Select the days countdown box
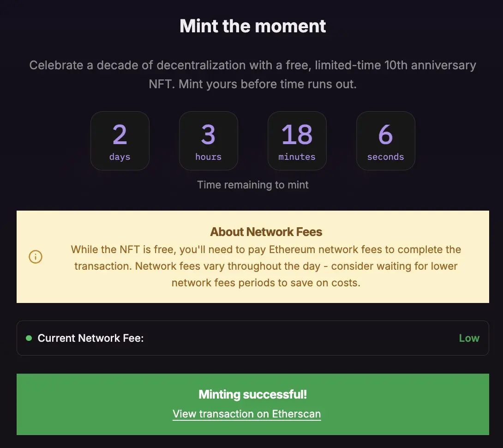503x448 pixels. click(120, 141)
